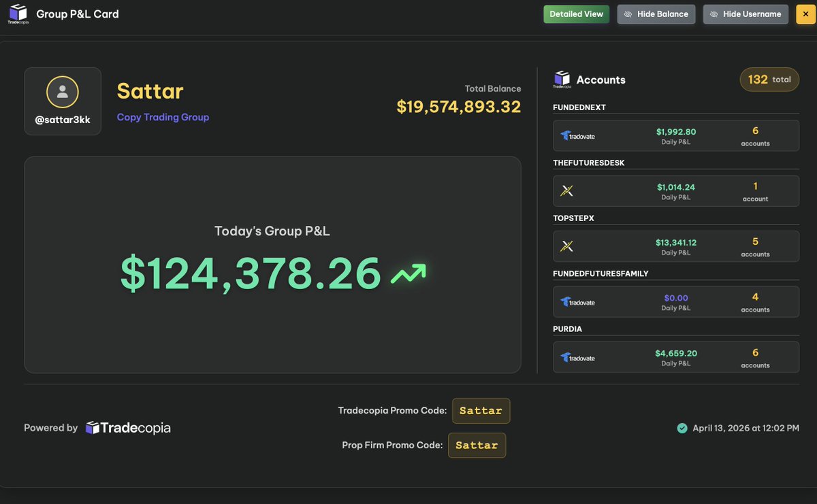
Task: Click the Today's Group P&L label
Action: [272, 231]
